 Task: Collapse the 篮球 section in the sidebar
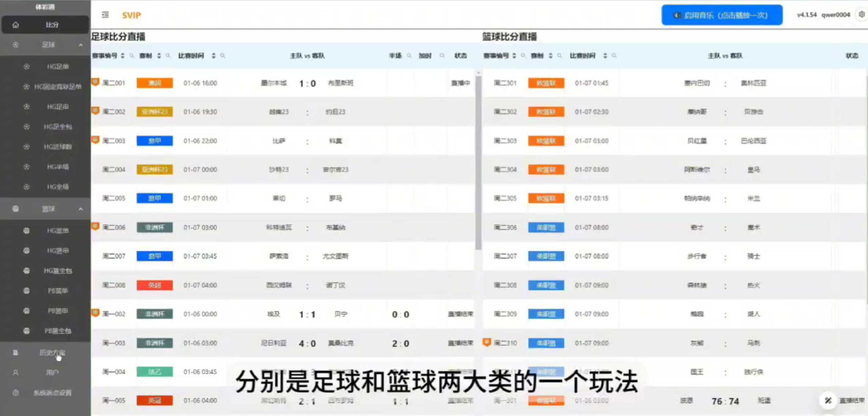click(x=81, y=209)
